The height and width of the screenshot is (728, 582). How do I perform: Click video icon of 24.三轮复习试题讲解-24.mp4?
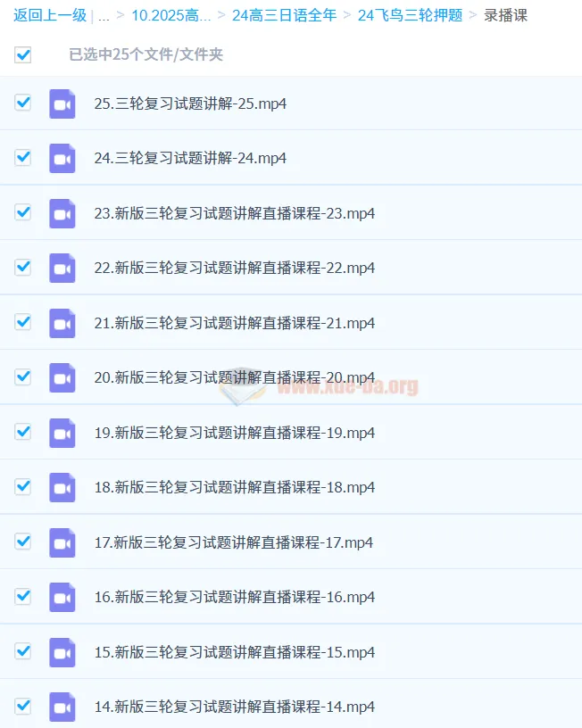click(62, 158)
